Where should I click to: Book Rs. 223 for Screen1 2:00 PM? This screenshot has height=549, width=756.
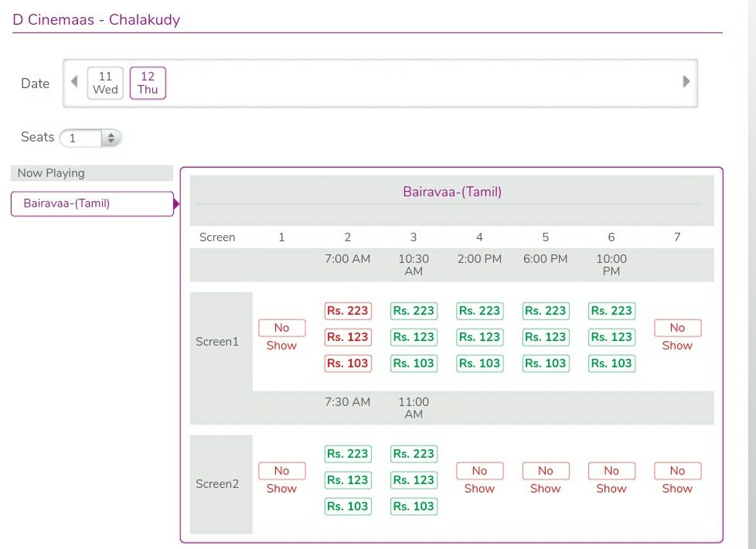[480, 311]
